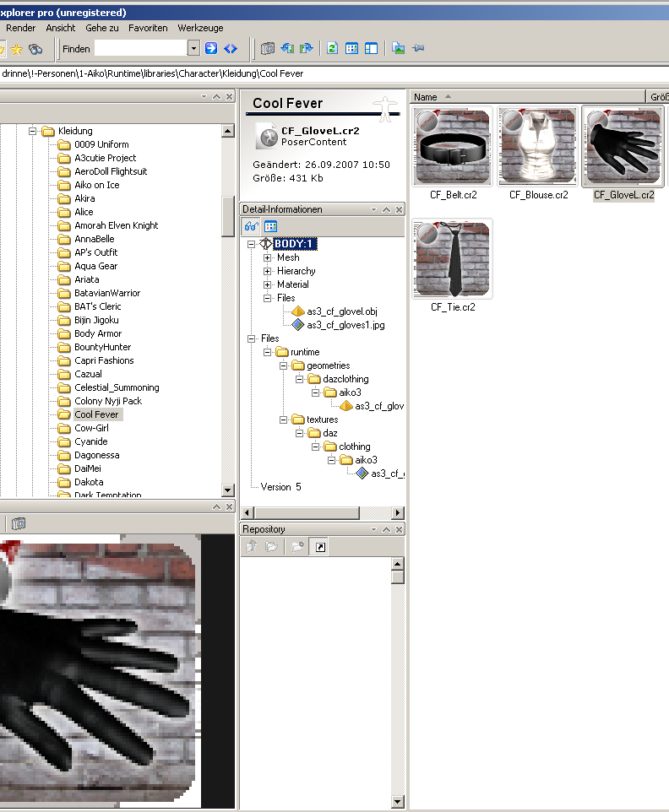669x812 pixels.
Task: Collapse the geometries folder node
Action: 284,365
